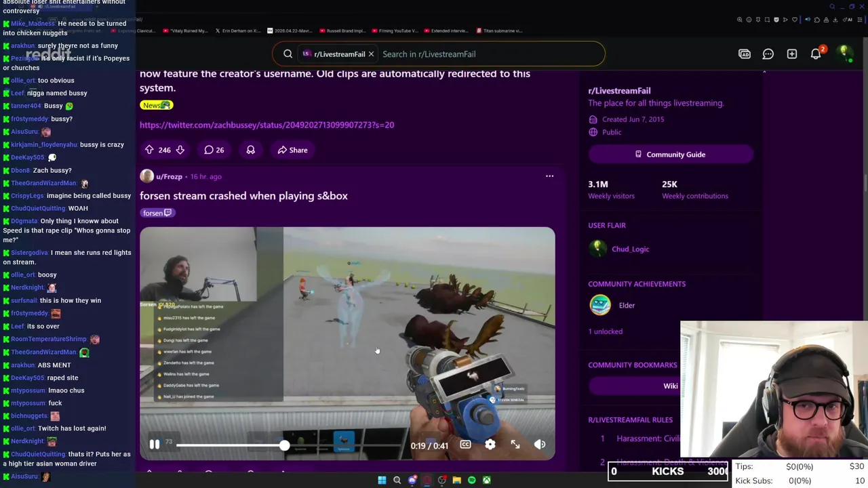
Task: Seek the video progress slider handle
Action: point(284,445)
